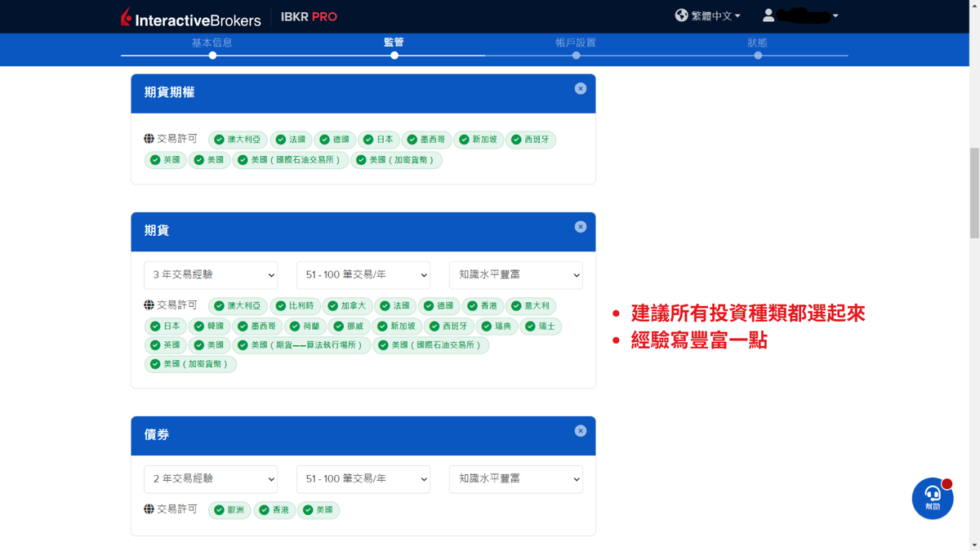Click the user profile avatar icon
The image size is (980, 551).
click(768, 15)
